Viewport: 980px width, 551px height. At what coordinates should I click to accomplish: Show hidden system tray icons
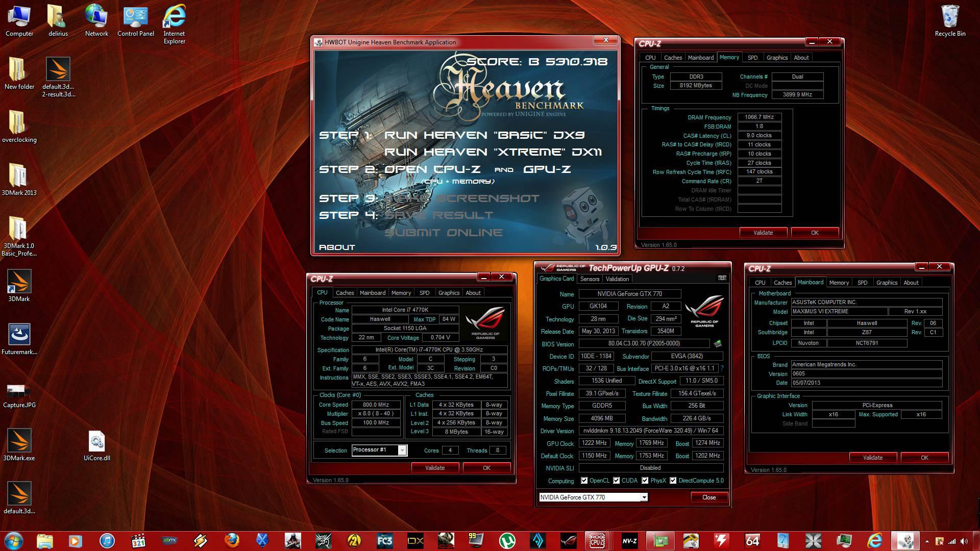tap(927, 541)
